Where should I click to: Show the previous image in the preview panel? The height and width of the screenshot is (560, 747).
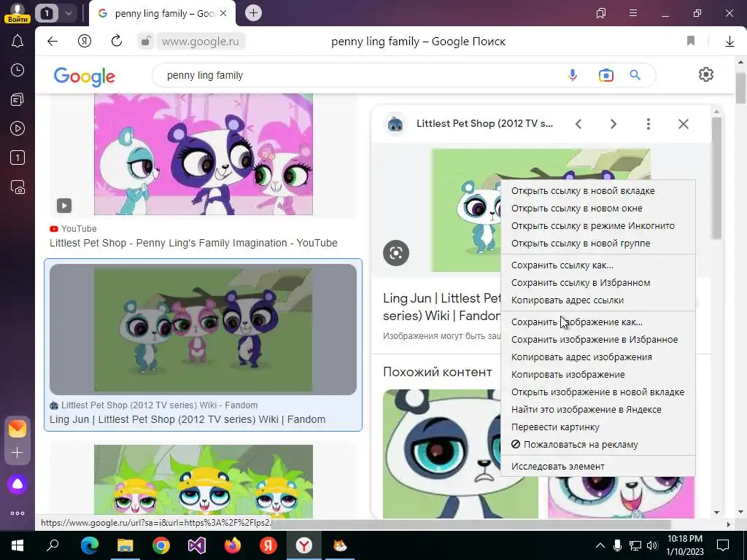pyautogui.click(x=578, y=124)
